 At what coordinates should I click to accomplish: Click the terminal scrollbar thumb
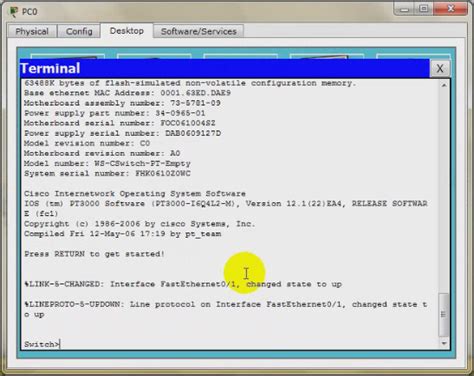tap(444, 314)
